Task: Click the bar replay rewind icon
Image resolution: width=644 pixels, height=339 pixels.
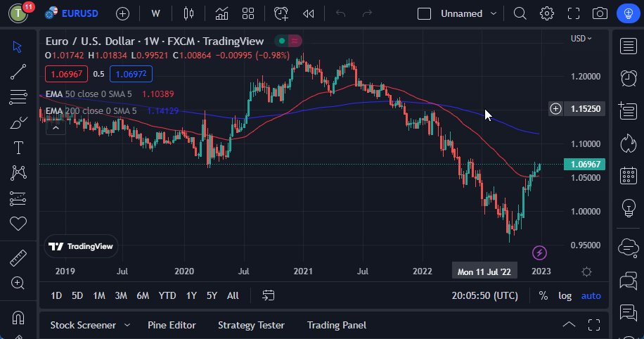Action: pos(308,13)
